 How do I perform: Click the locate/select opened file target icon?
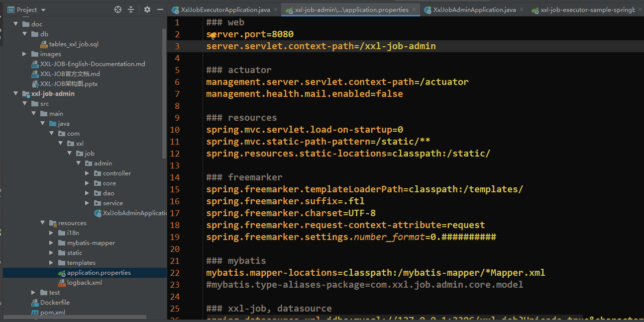point(118,9)
